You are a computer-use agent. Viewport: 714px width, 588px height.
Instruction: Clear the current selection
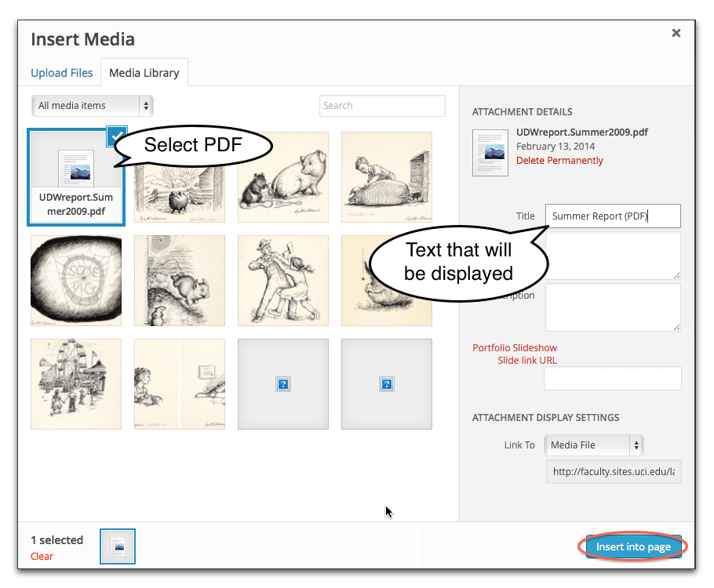[42, 556]
